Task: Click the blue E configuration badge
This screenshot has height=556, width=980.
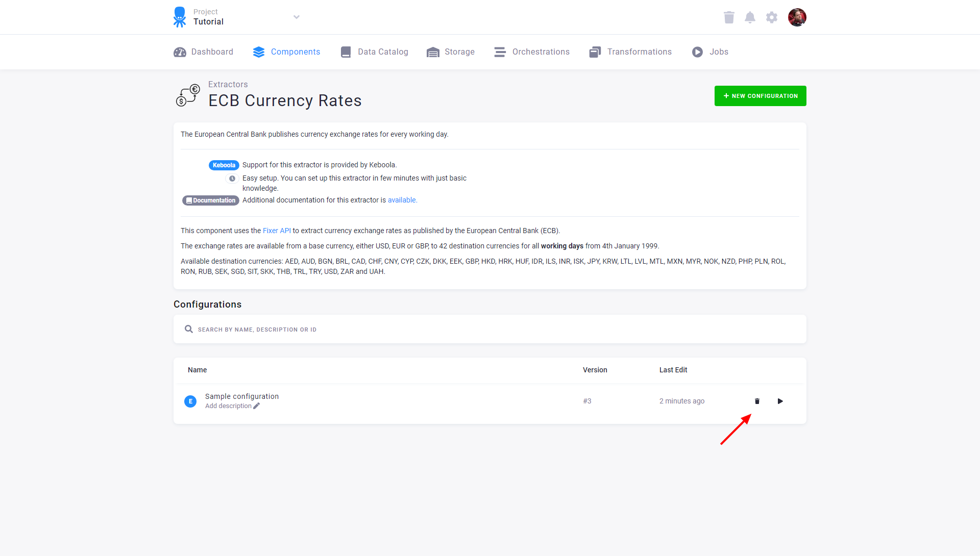Action: [x=190, y=401]
